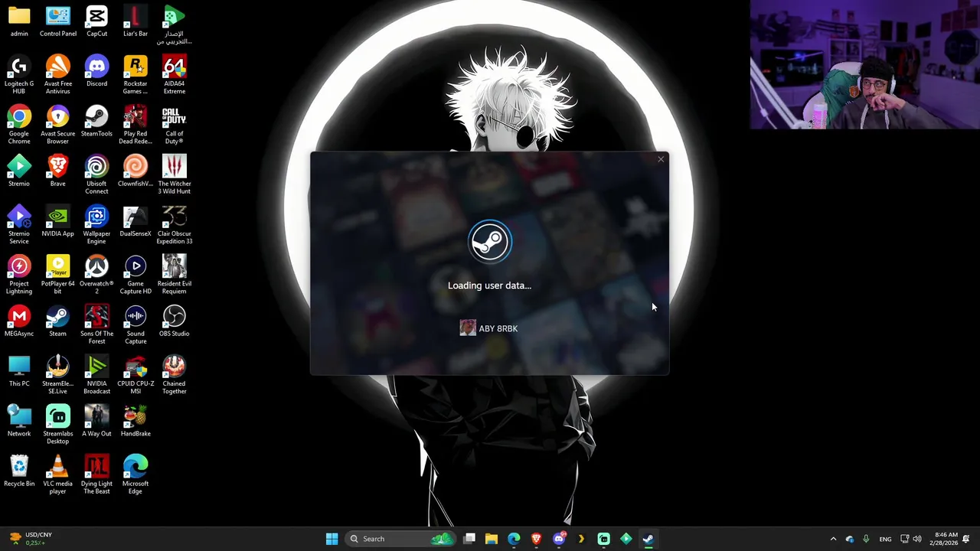Open the Clair Obscur Expedition 33 shortcut
The height and width of the screenshot is (551, 980).
(174, 224)
